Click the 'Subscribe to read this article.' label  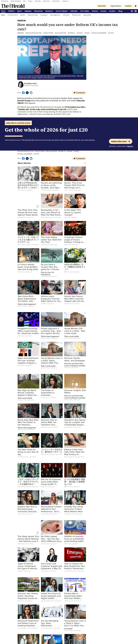pyautogui.click(x=18, y=123)
